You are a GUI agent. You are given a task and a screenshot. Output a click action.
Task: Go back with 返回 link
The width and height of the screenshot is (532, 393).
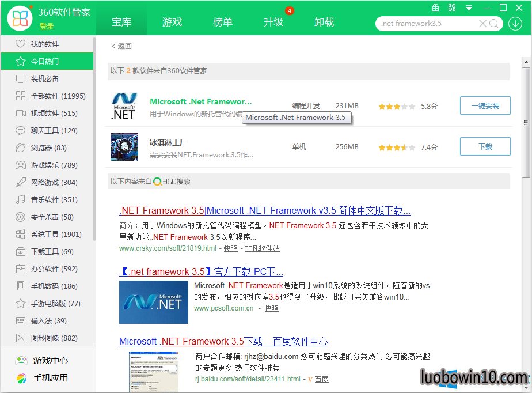121,46
